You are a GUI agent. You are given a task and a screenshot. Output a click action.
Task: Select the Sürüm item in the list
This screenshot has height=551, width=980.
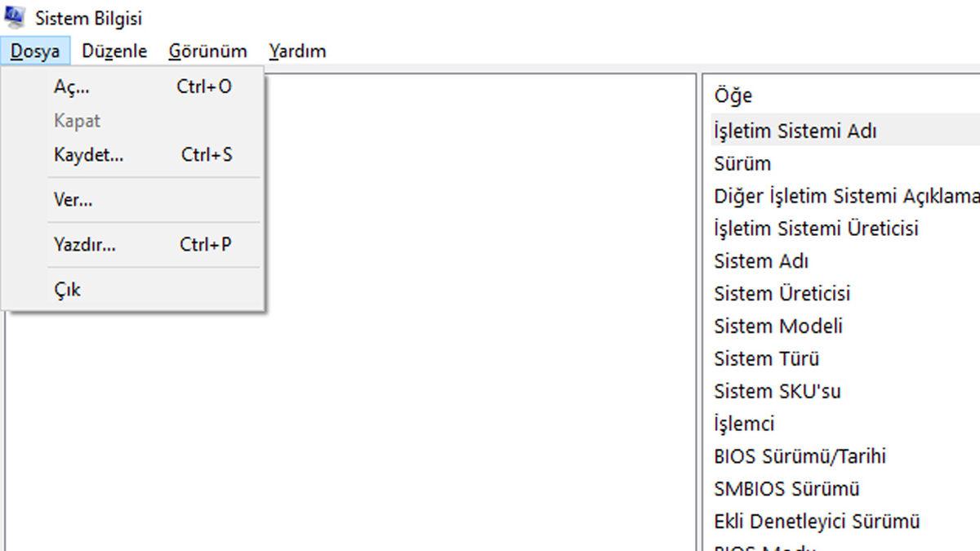741,163
